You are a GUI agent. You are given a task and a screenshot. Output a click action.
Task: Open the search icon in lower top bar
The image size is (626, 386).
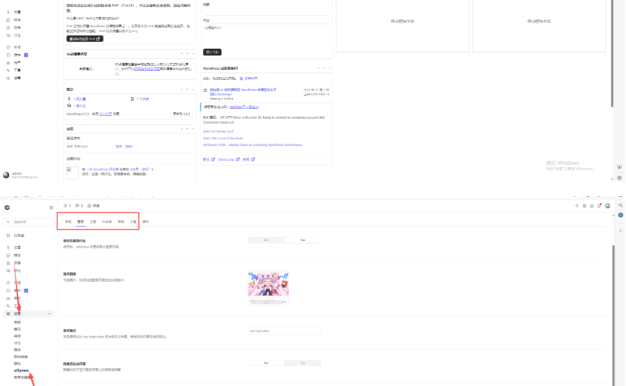point(577,206)
